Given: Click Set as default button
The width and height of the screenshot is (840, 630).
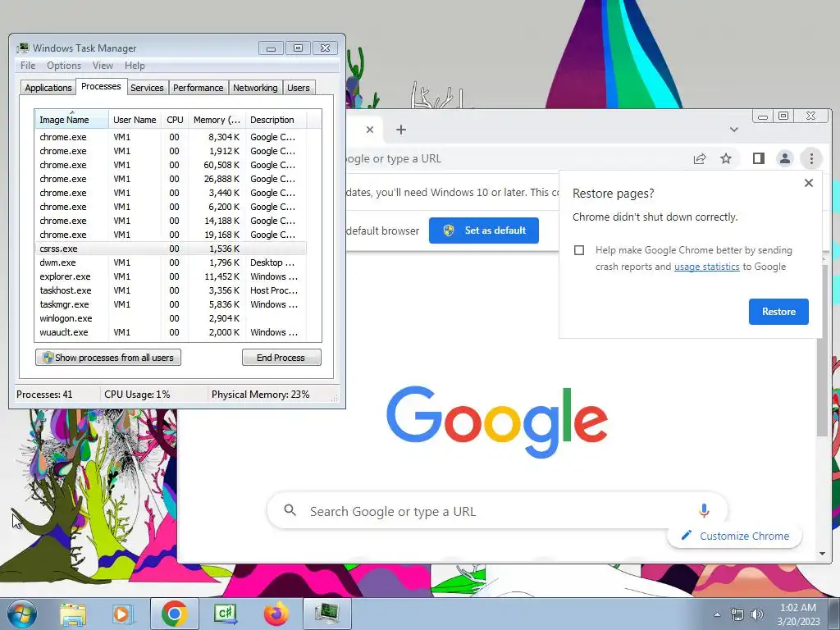Looking at the screenshot, I should coord(484,231).
